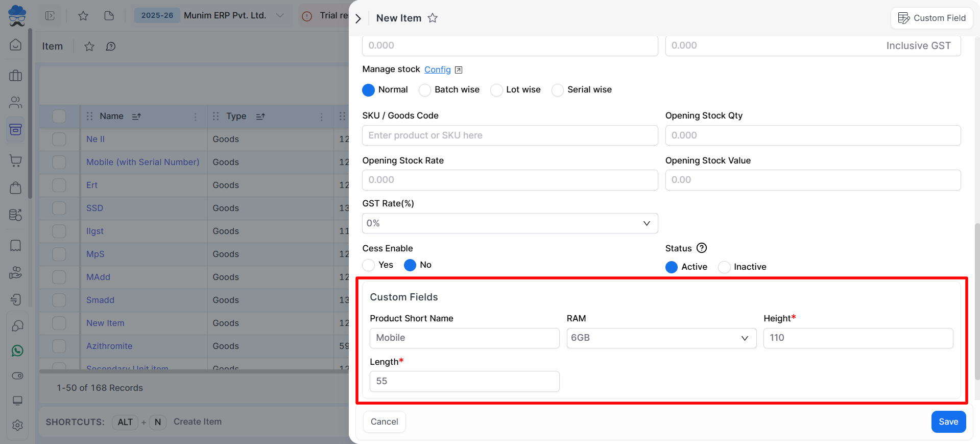This screenshot has height=444, width=980.
Task: Click the Save button
Action: [x=948, y=422]
